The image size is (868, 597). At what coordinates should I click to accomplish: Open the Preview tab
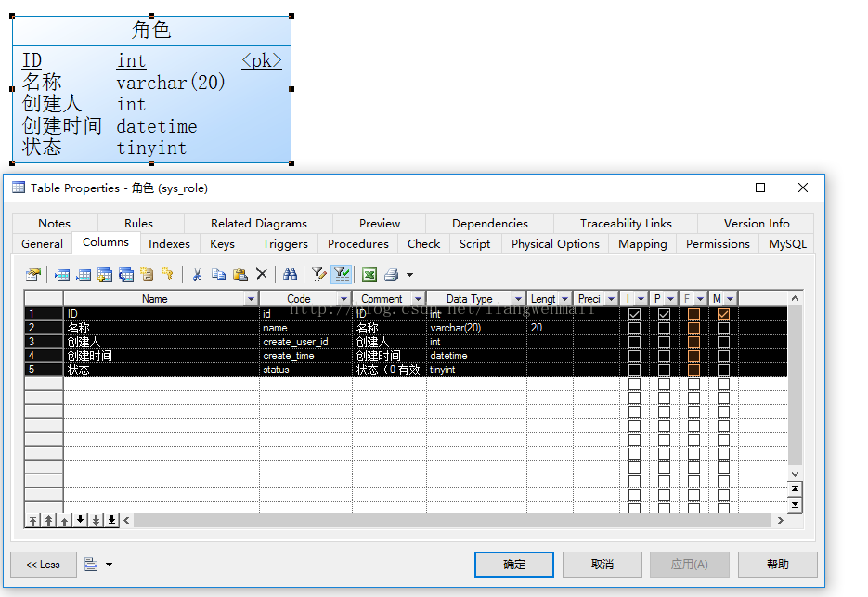[379, 223]
